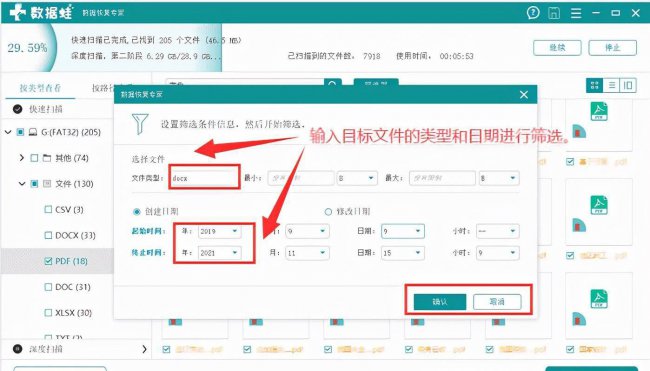Open the hamburger menu icon
The image size is (650, 371).
click(576, 13)
